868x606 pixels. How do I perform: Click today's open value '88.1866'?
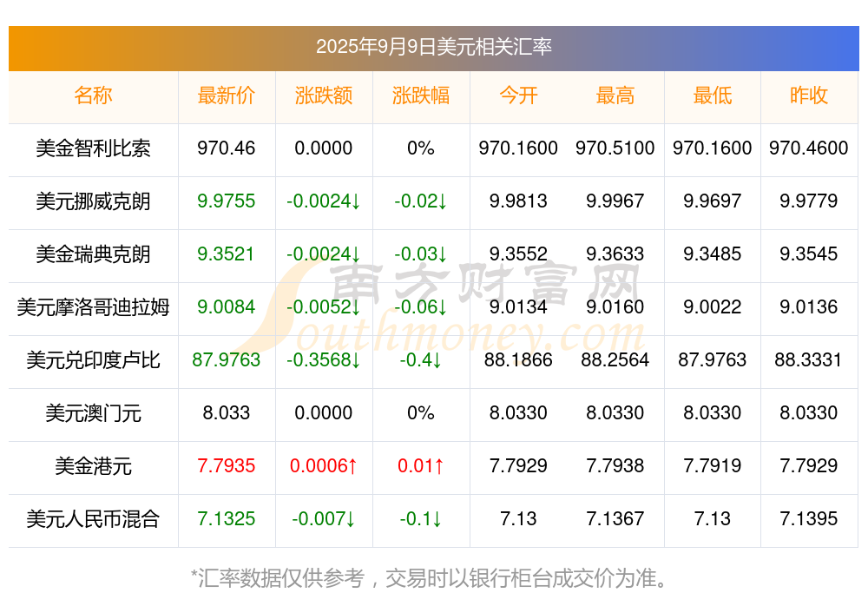click(x=518, y=360)
